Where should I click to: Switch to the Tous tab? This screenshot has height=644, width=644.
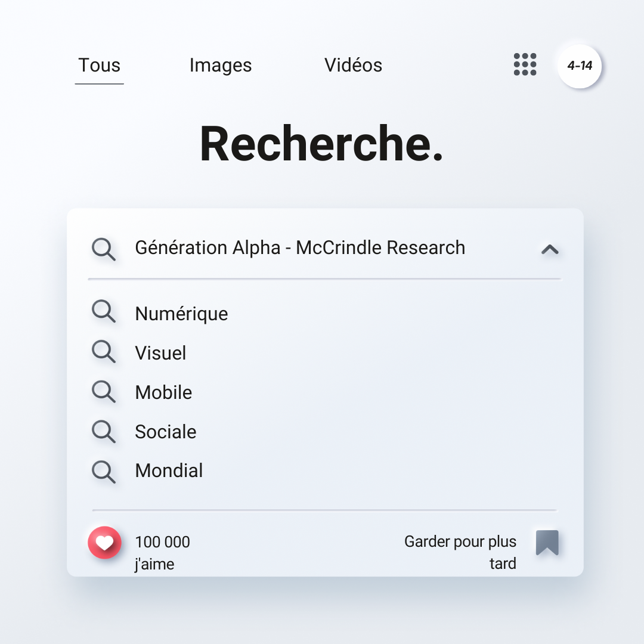tap(100, 66)
